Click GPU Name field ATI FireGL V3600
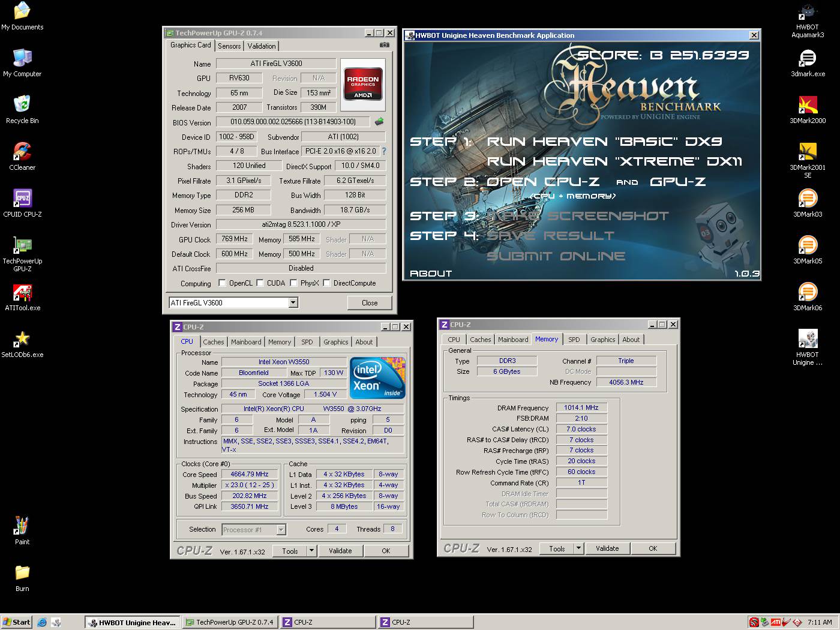 tap(276, 64)
